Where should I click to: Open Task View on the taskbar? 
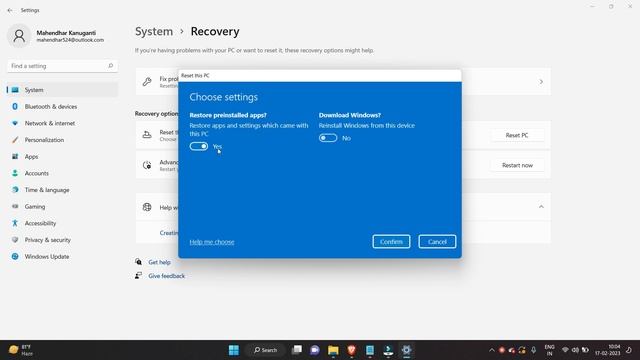point(297,350)
